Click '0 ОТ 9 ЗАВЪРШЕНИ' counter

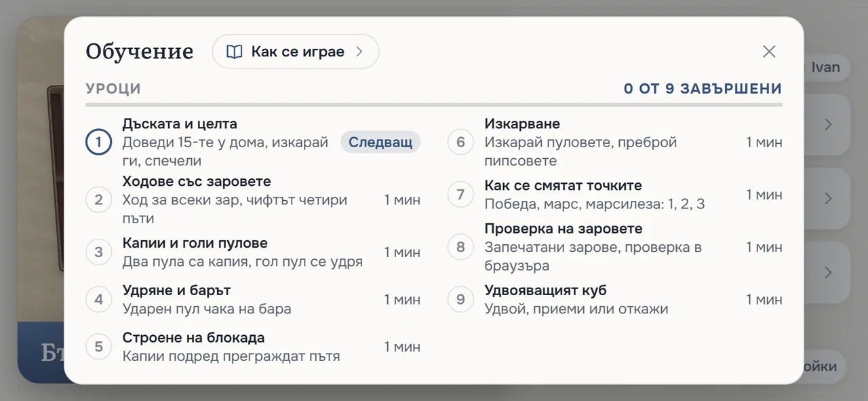point(703,89)
